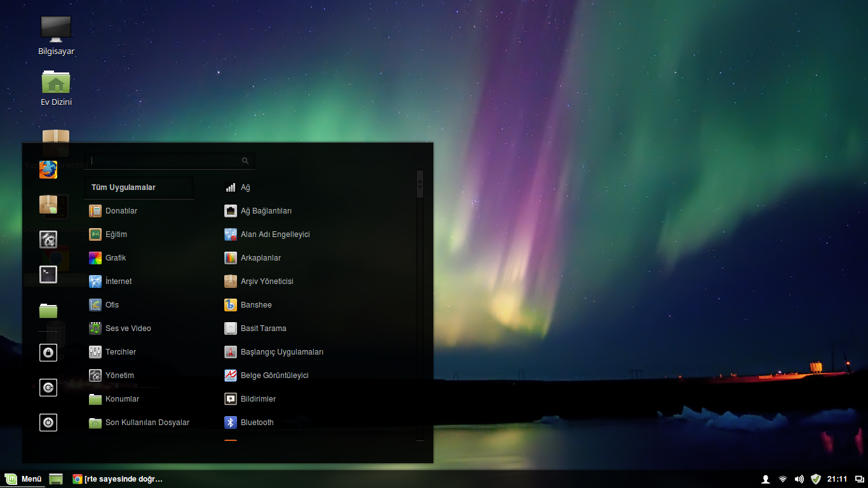Open Ağ Bağlantıları
Screen dimensions: 868x488
(258, 211)
